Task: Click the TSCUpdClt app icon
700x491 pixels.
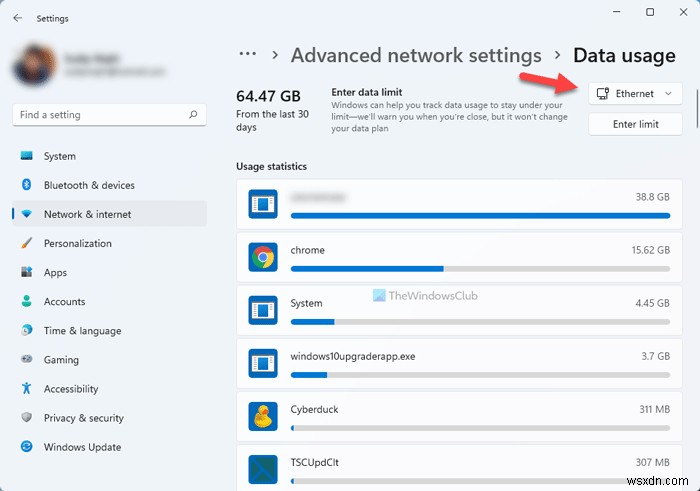Action: (x=263, y=470)
